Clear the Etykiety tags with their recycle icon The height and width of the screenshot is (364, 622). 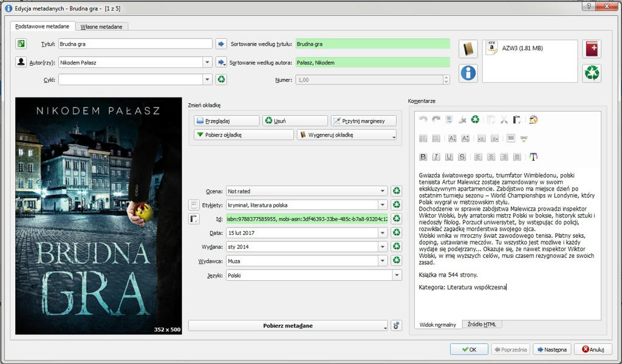tap(396, 205)
